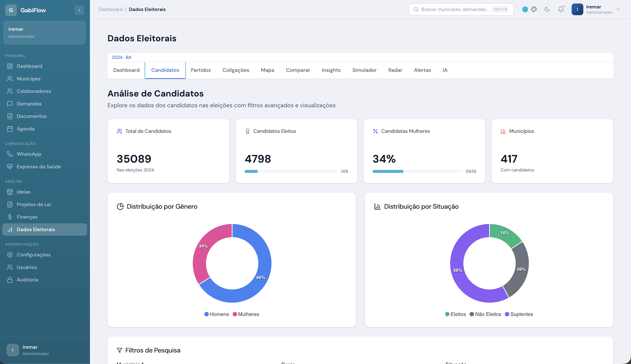
Task: Click the Candidatos Eleitos 14% progress bar
Action: point(291,172)
